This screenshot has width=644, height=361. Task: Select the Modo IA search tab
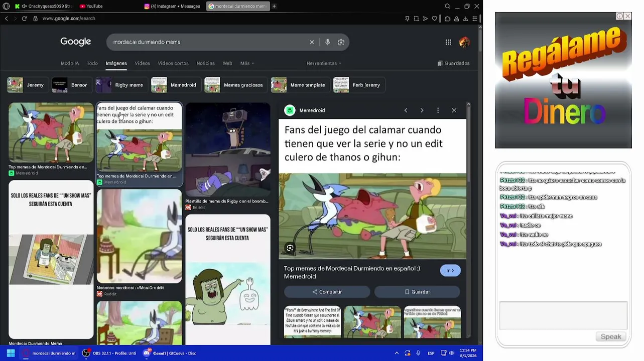point(70,63)
